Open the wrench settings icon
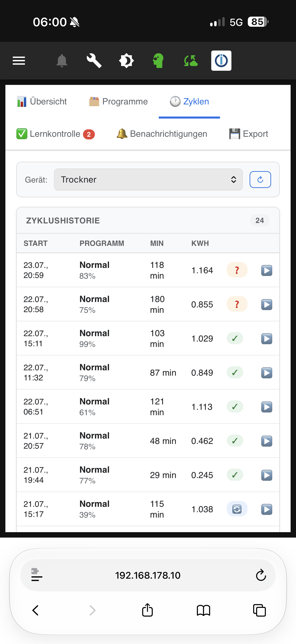296x644 pixels. point(94,61)
